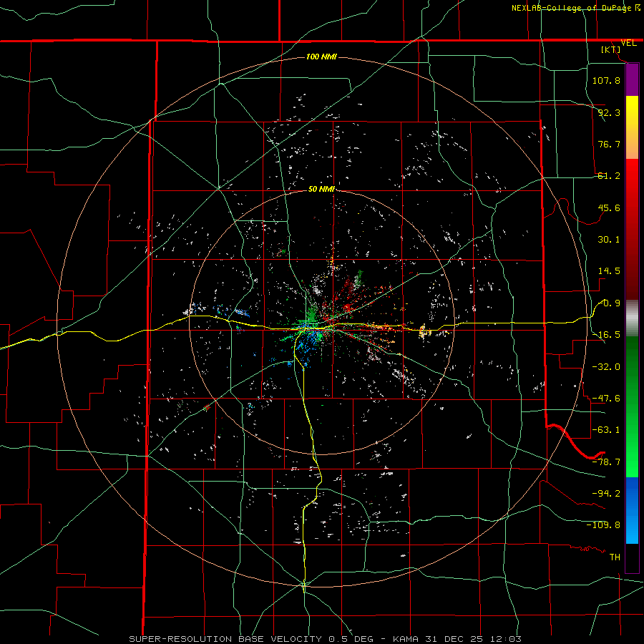The width and height of the screenshot is (644, 644).
Task: Click the 100 NMI range ring label
Action: pyautogui.click(x=321, y=57)
